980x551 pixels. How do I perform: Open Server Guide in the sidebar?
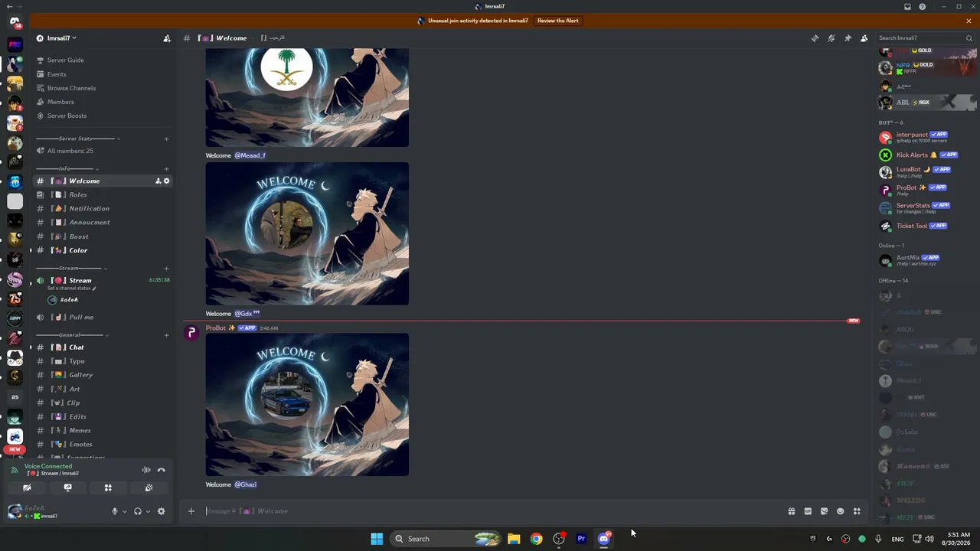pyautogui.click(x=66, y=60)
